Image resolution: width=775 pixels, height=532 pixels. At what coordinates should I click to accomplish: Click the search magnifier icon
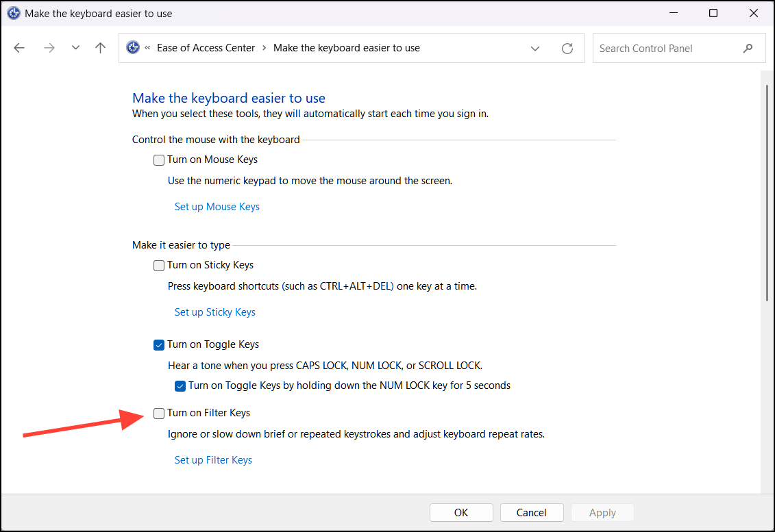[748, 48]
